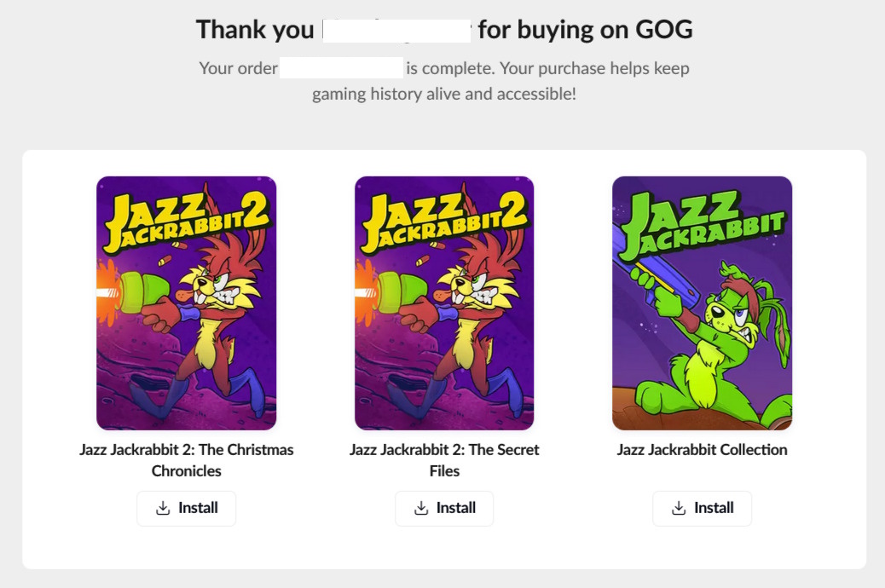Screen dimensions: 885x588
Task: Click the redacted username in the heading
Action: pos(396,31)
